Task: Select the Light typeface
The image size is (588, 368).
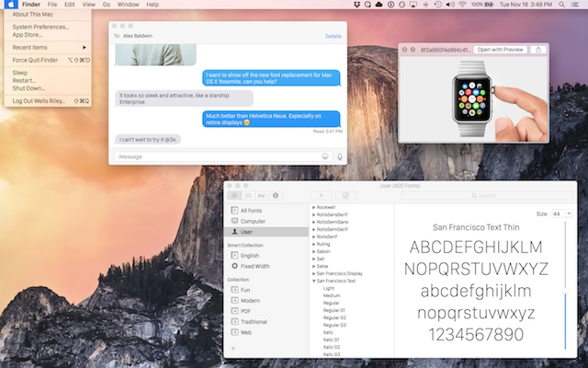Action: pos(329,288)
